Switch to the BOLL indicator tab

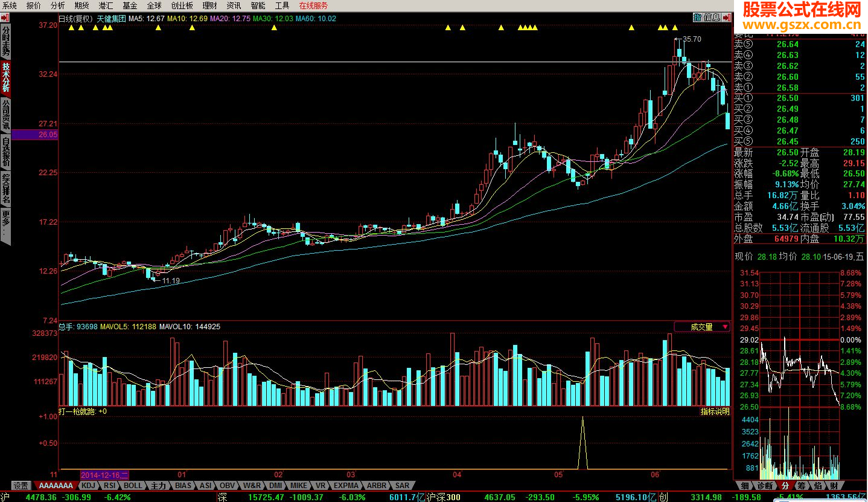tap(133, 486)
